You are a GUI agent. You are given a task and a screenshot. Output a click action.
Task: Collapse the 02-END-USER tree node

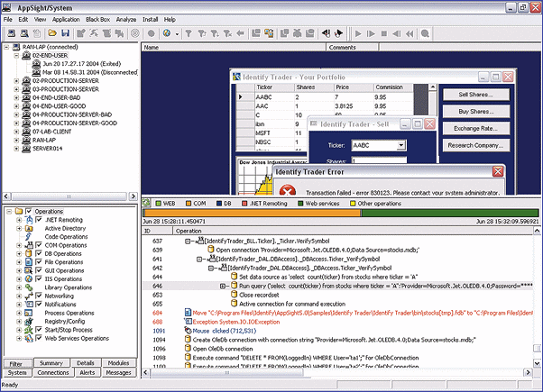pos(16,55)
